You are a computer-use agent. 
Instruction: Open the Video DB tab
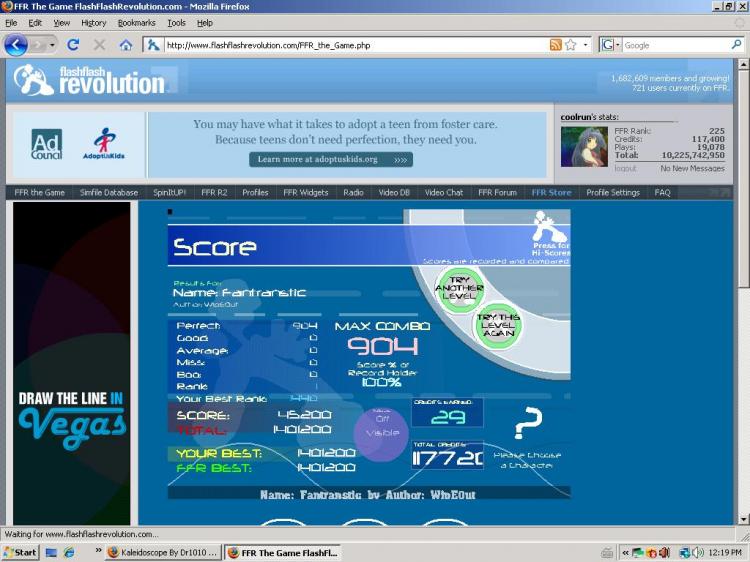[x=394, y=192]
